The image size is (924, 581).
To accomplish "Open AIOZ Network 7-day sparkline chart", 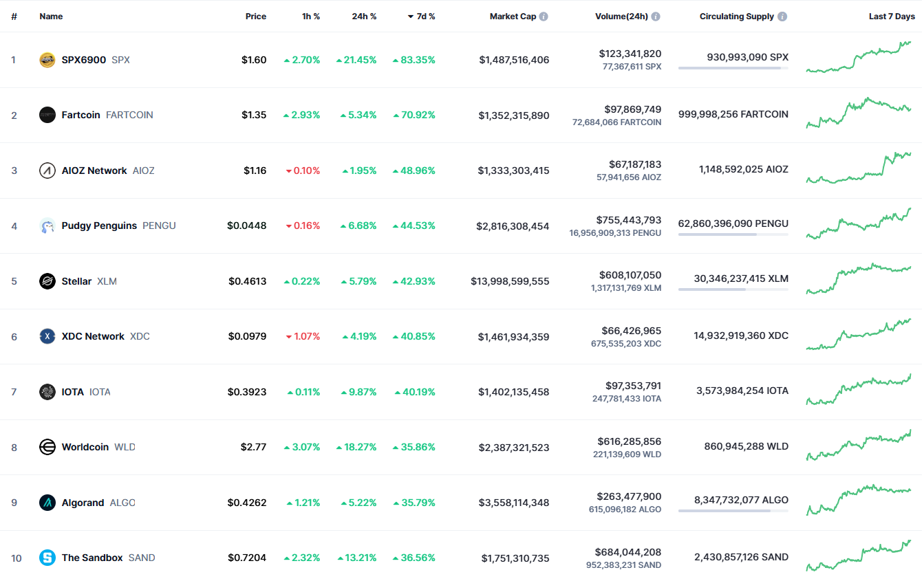I will [x=859, y=168].
